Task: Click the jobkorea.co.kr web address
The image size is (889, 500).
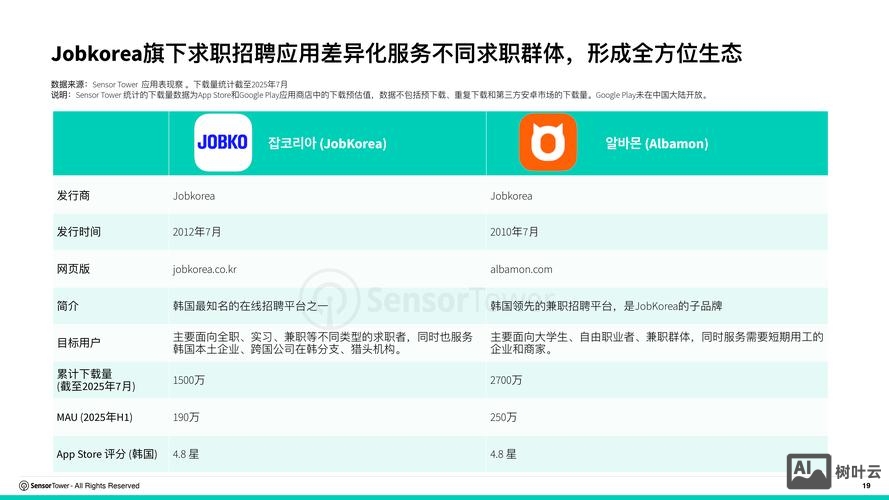Action: (x=205, y=269)
